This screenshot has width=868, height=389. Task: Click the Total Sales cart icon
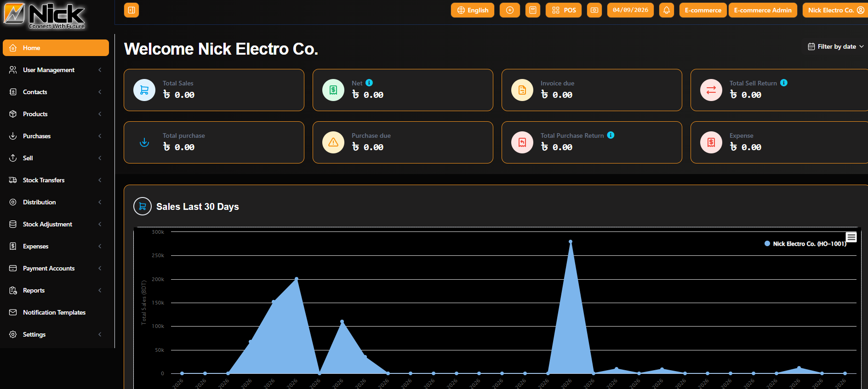[x=144, y=90]
